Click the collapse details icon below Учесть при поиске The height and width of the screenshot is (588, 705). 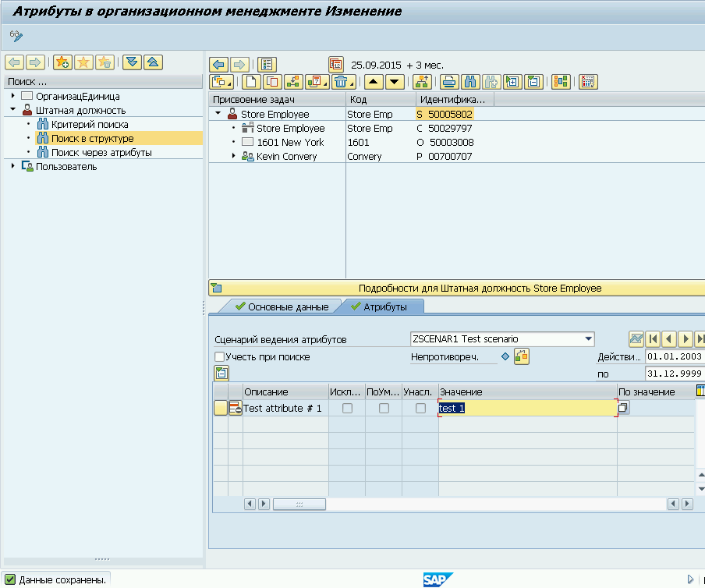(221, 373)
